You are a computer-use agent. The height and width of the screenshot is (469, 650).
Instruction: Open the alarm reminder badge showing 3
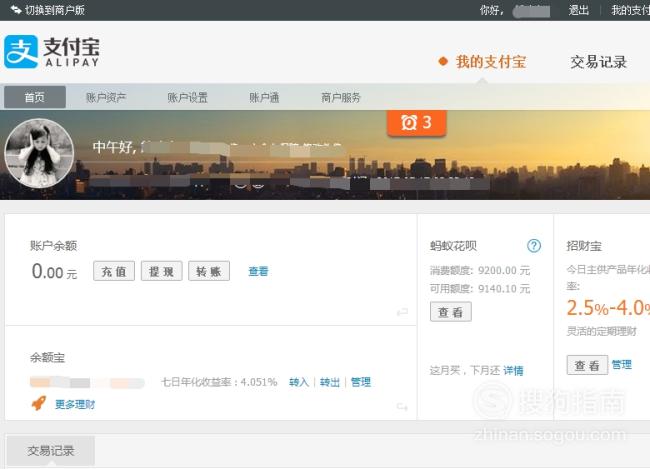tap(417, 123)
